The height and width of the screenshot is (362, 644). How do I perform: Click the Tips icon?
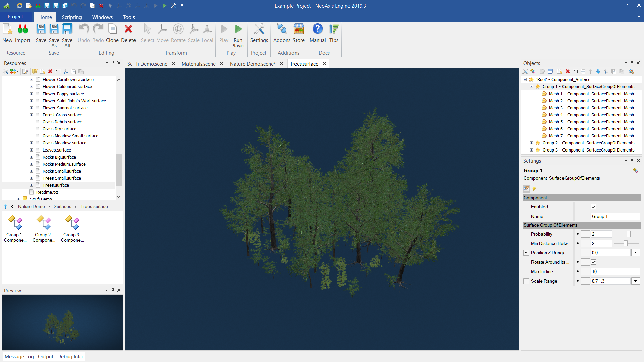(334, 29)
